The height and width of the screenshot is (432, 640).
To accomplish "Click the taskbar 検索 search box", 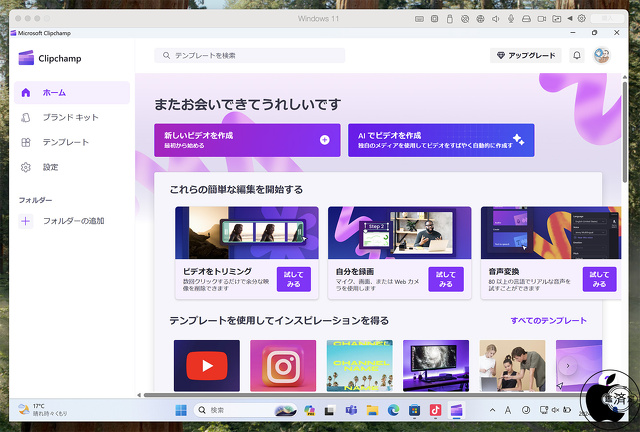I will point(245,410).
